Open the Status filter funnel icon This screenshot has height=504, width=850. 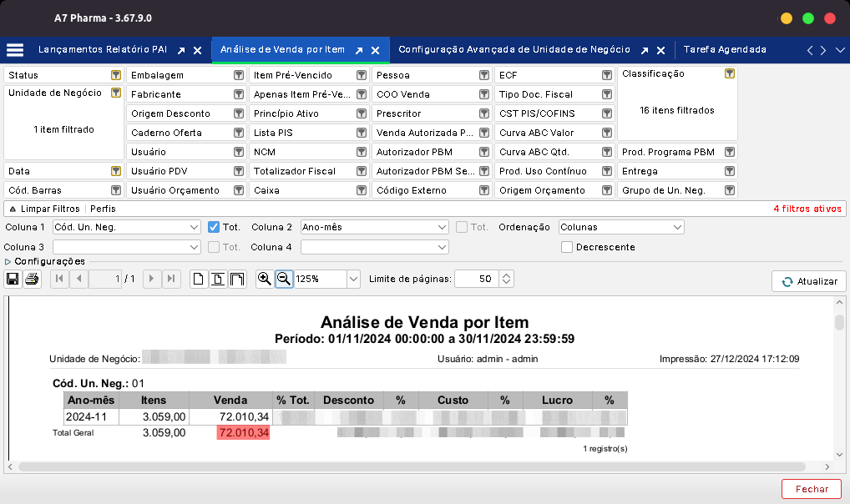point(114,74)
